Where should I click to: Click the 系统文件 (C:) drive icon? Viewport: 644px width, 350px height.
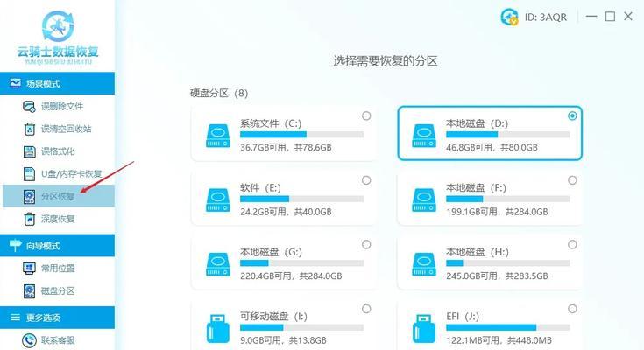(x=217, y=136)
